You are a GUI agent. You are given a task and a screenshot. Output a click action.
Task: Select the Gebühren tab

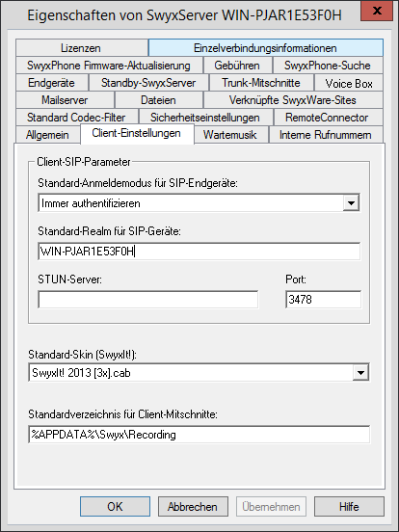click(x=237, y=66)
